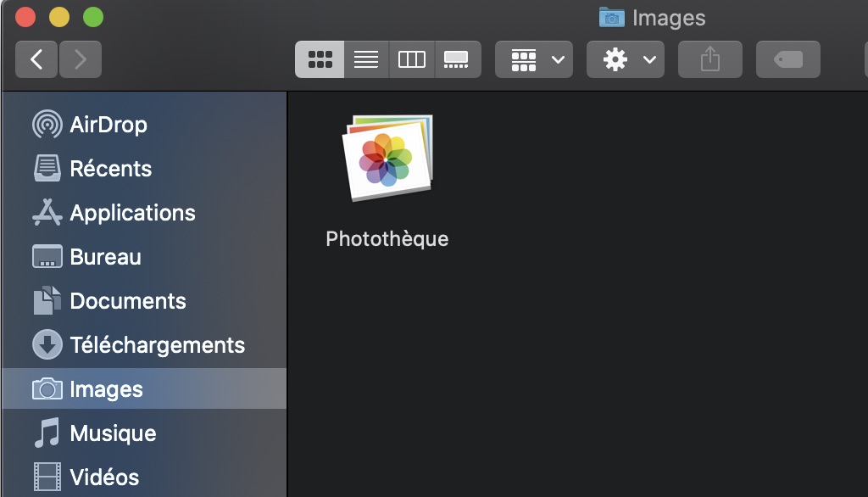Select Récents in the sidebar
Image resolution: width=868 pixels, height=497 pixels.
(110, 169)
